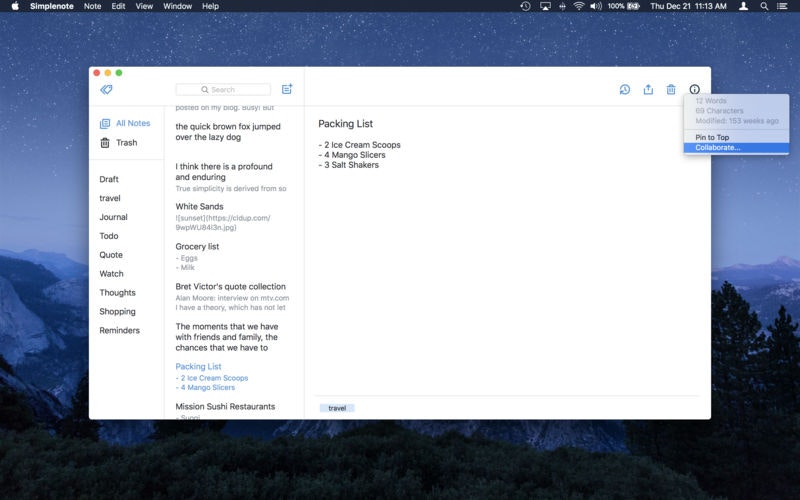Create a new note with the compose icon
This screenshot has width=800, height=500.
click(287, 89)
